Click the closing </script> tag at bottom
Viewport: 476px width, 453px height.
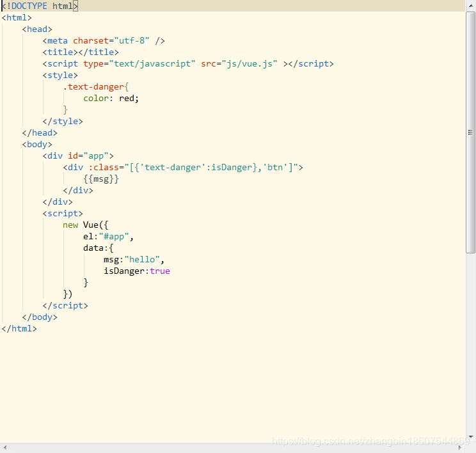(x=65, y=306)
